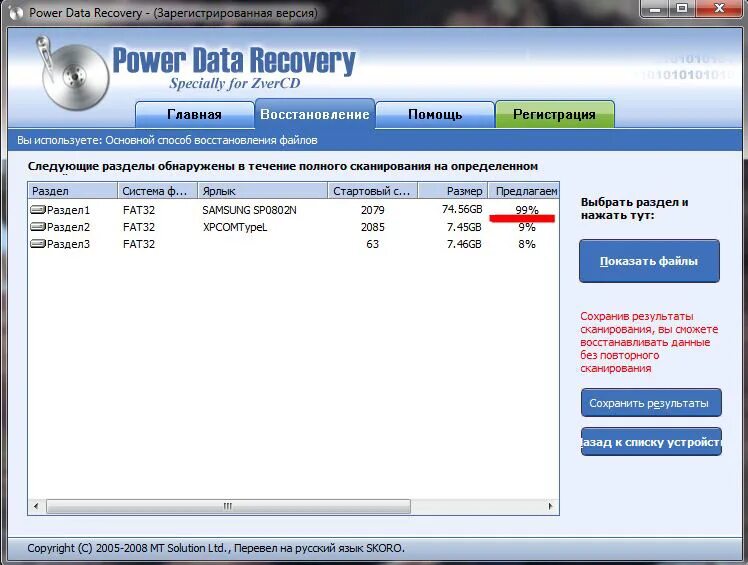Screen dimensions: 748x565
Task: Click the 9% suggestion value
Action: (527, 227)
